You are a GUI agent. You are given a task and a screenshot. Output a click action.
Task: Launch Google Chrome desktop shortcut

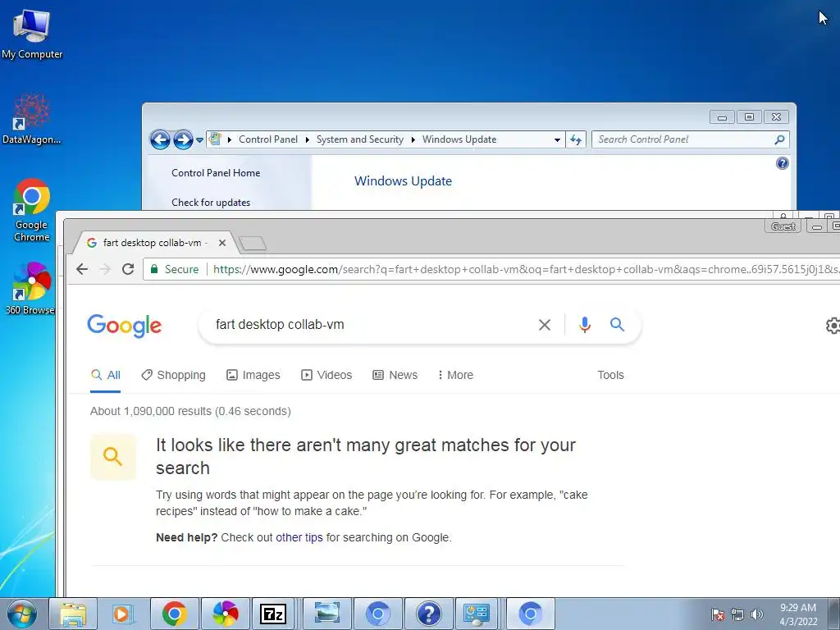pyautogui.click(x=32, y=210)
